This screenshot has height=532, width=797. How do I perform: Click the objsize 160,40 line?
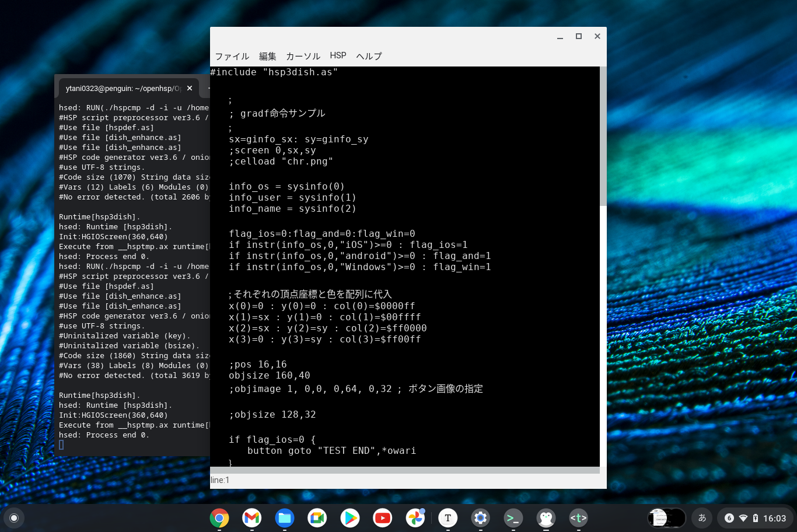[270, 376]
